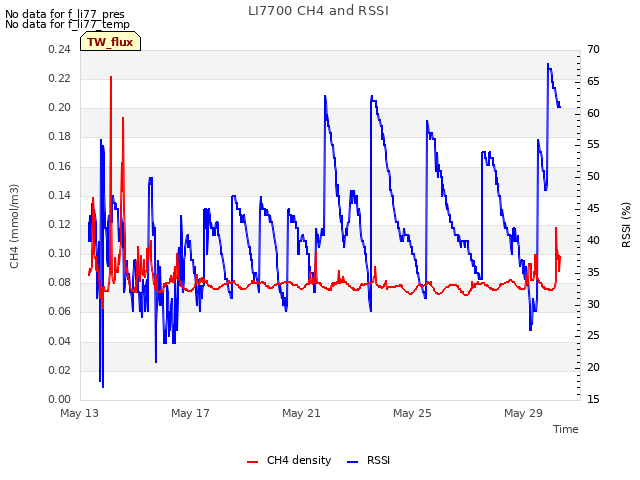
Task: Click the 40 RSSI axis tick label
Action: (593, 240)
